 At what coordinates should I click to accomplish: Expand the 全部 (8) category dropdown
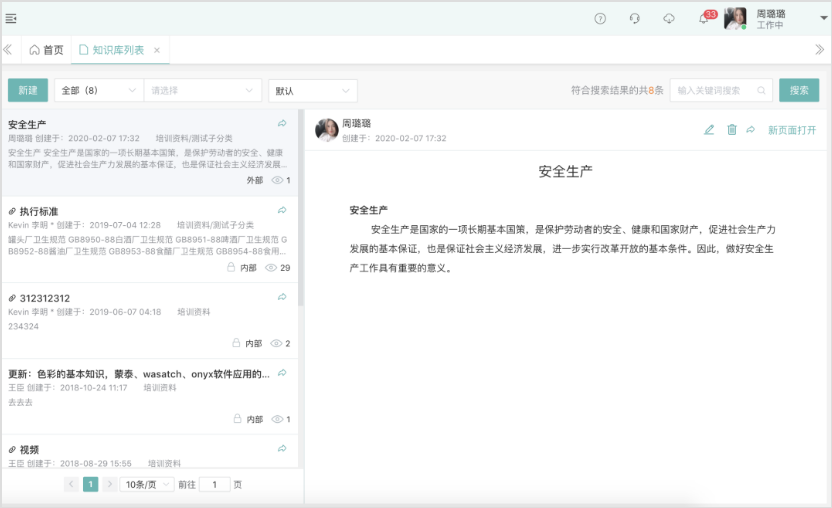click(x=98, y=91)
